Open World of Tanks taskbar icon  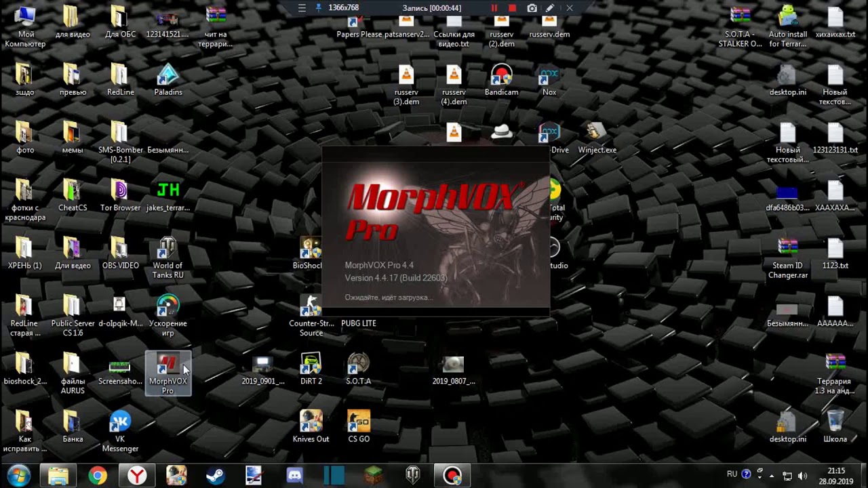(x=413, y=476)
